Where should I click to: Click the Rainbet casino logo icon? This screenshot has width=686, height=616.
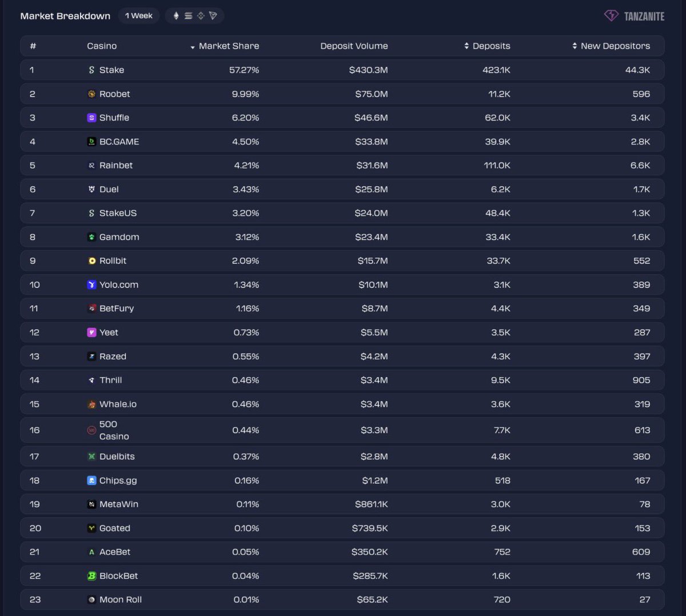[x=91, y=165]
